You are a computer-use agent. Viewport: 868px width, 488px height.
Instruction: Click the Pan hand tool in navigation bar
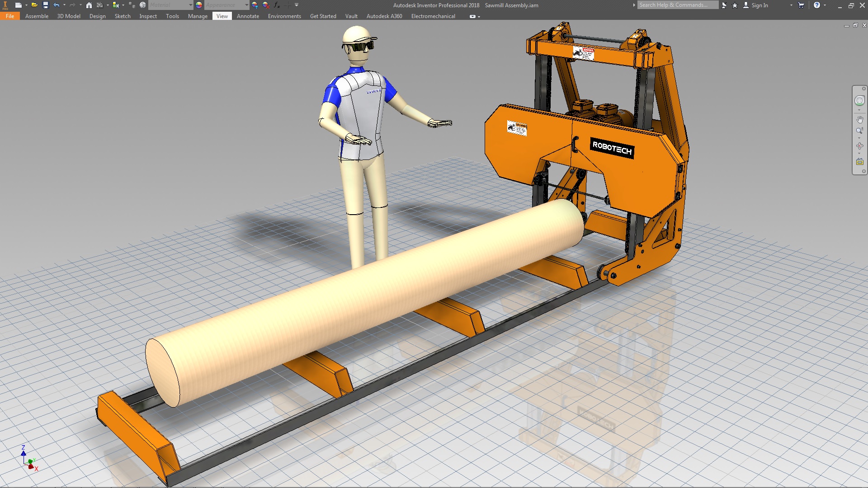pyautogui.click(x=859, y=120)
